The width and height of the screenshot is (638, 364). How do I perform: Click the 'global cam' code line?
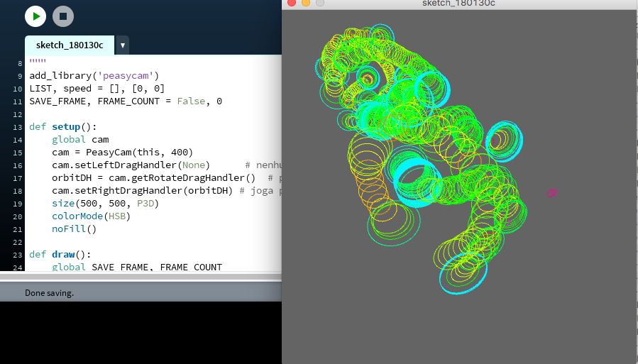click(80, 140)
